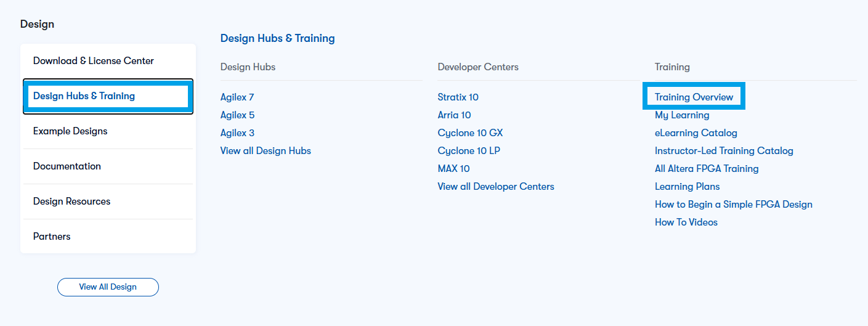Open Design Resources sidebar item
The image size is (868, 326).
tap(72, 202)
